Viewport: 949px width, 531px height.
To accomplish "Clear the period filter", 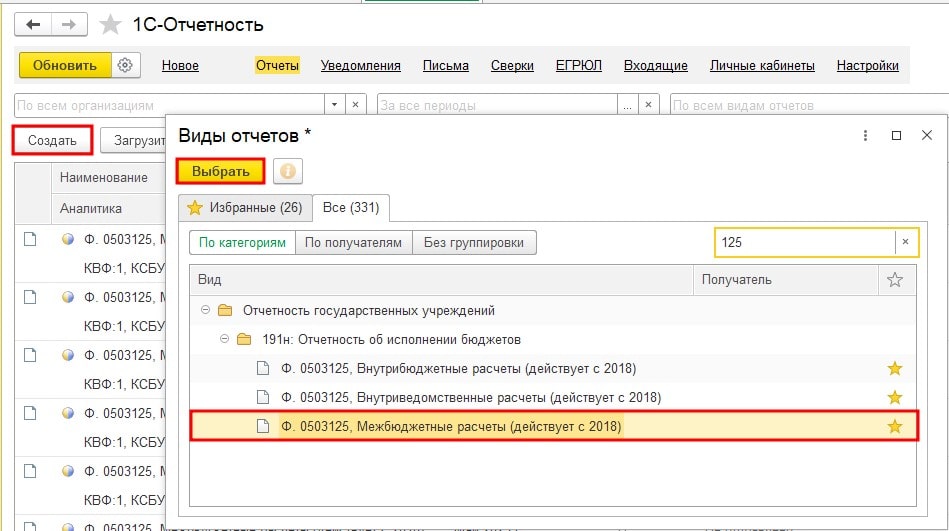I will point(648,105).
